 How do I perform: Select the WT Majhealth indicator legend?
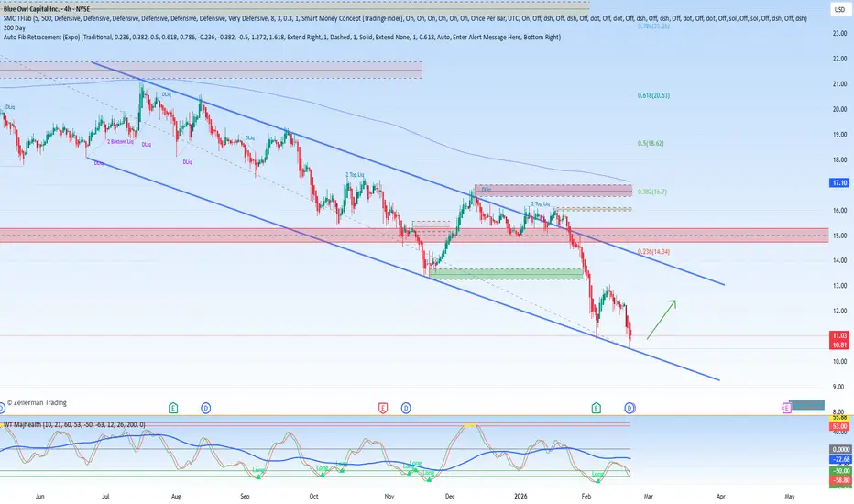74,424
